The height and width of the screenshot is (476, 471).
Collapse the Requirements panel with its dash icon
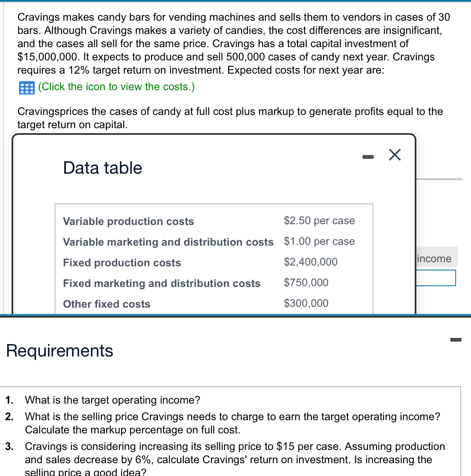pyautogui.click(x=456, y=339)
